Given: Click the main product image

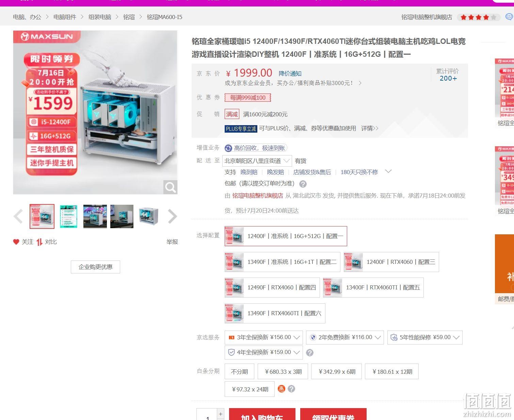Looking at the screenshot, I should 95,112.
